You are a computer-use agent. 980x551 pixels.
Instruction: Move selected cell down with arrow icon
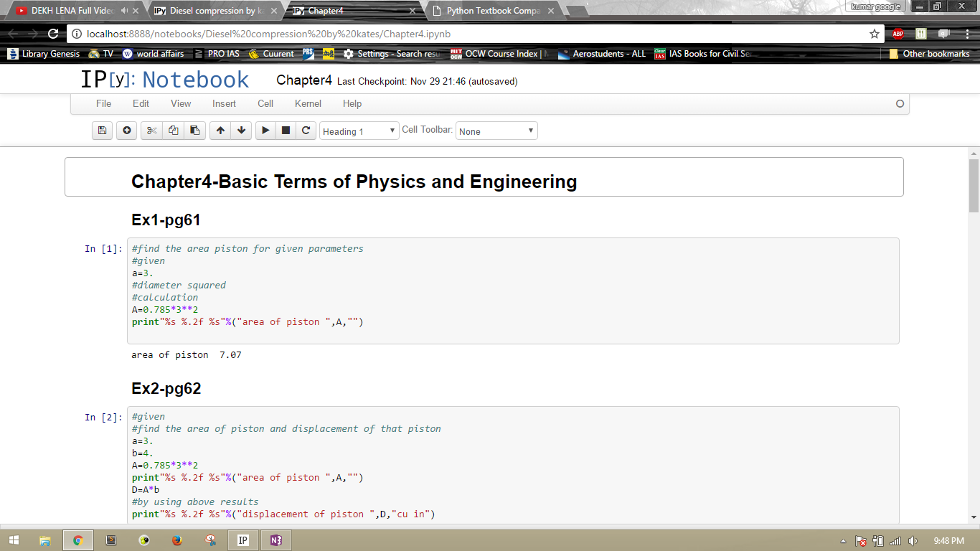(x=241, y=131)
